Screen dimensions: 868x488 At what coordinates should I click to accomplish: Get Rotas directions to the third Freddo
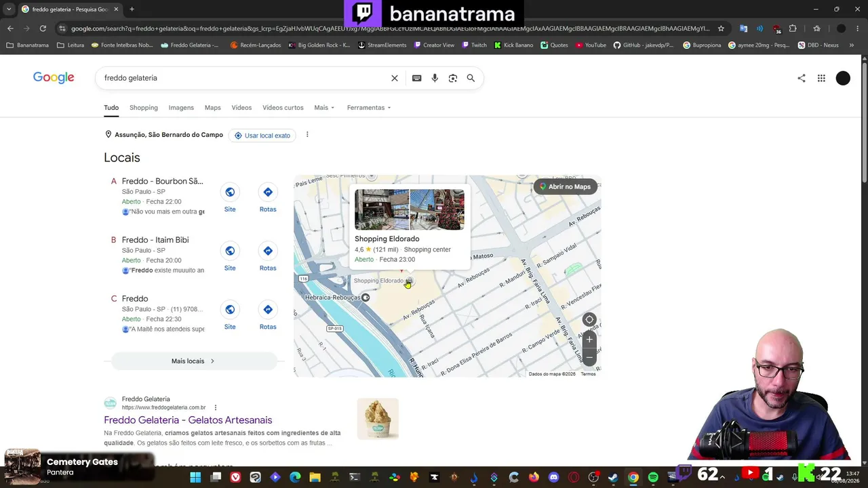(x=268, y=316)
